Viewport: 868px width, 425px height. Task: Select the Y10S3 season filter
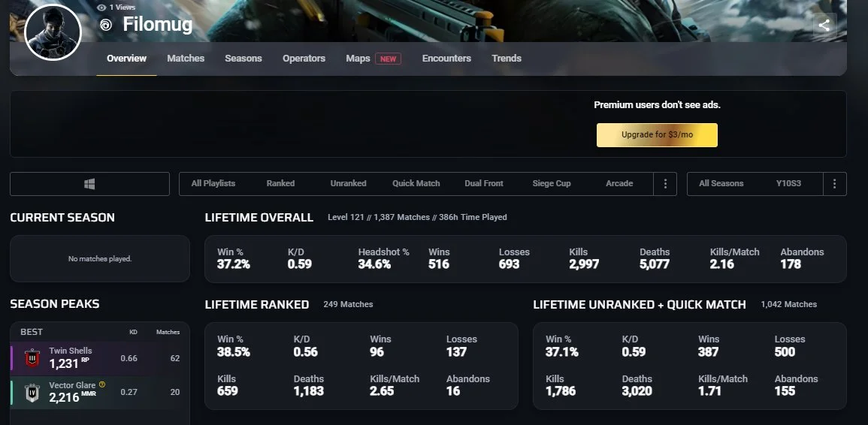click(x=788, y=183)
